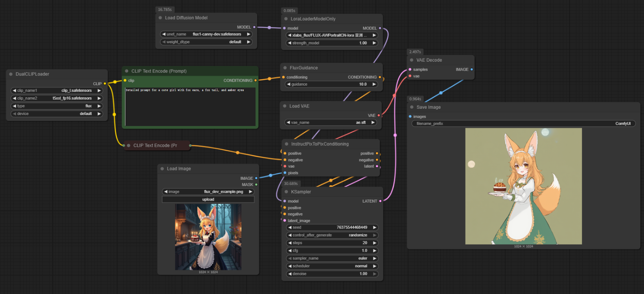Click the denoise value slider in KSampler

pyautogui.click(x=332, y=274)
